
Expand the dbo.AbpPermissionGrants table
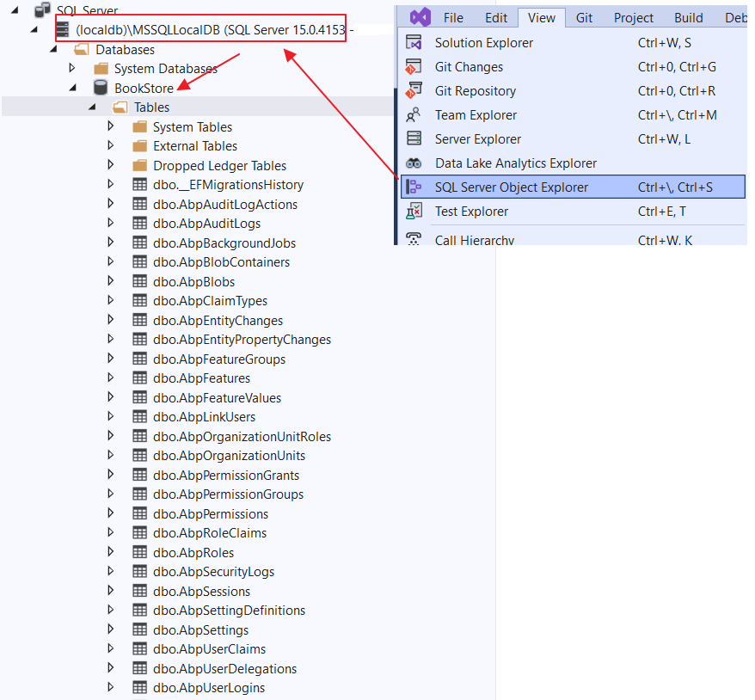click(110, 474)
